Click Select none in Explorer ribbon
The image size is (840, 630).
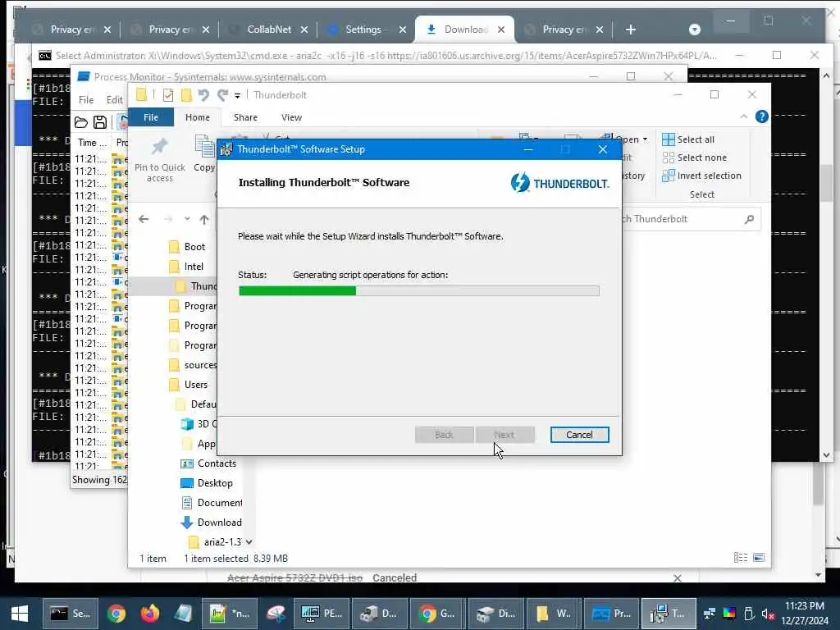click(694, 157)
